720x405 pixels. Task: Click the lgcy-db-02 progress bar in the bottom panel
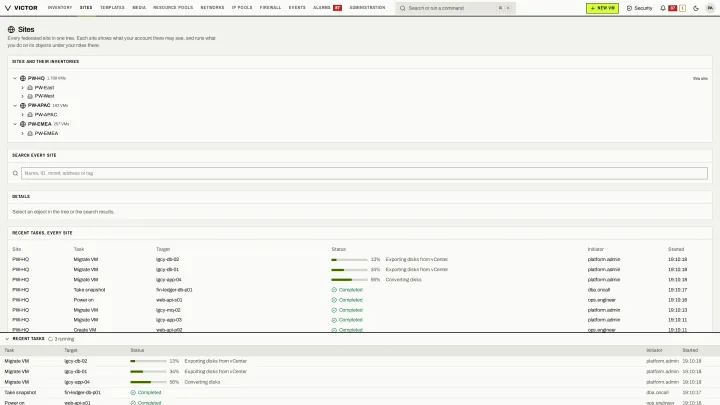pyautogui.click(x=148, y=361)
